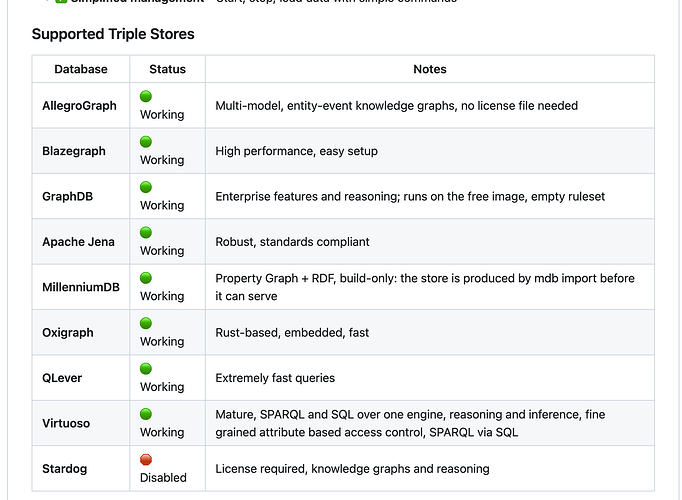Image resolution: width=682 pixels, height=500 pixels.
Task: Click the green status dot for Virtuoso
Action: pyautogui.click(x=146, y=414)
